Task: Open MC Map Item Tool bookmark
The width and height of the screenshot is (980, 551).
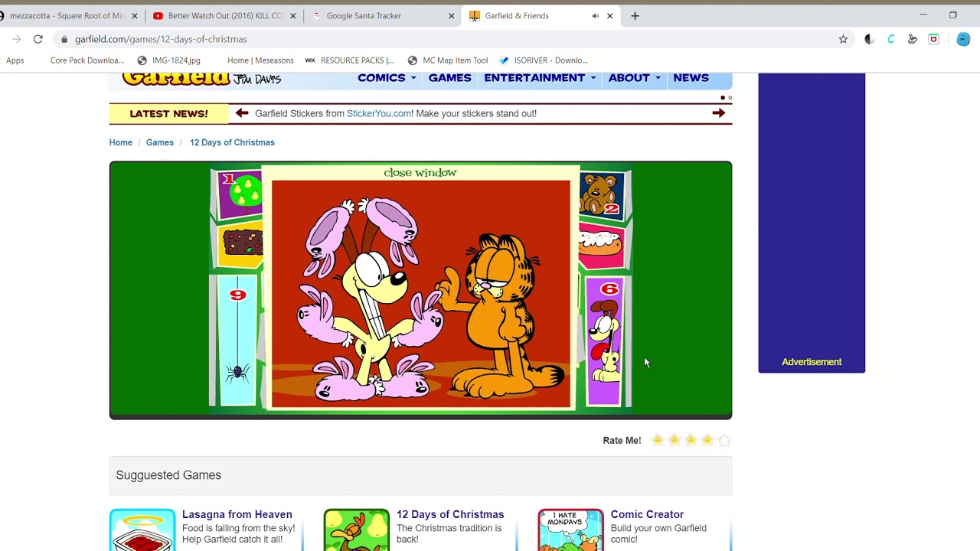Action: [x=448, y=60]
